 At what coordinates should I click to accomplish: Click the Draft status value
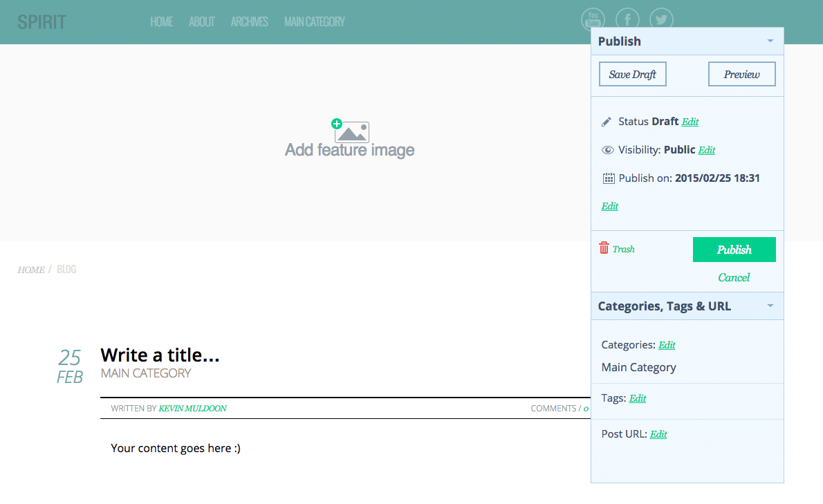click(665, 122)
